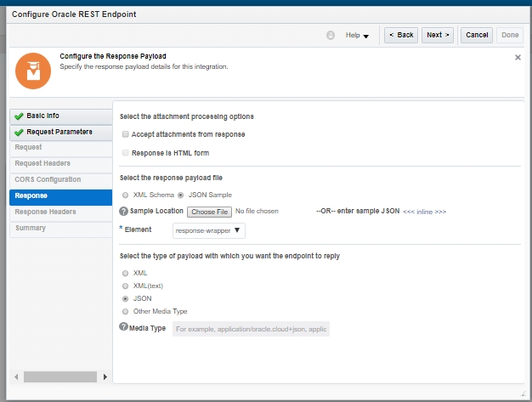The width and height of the screenshot is (532, 402).
Task: Open the Request Parameters step
Action: point(60,133)
